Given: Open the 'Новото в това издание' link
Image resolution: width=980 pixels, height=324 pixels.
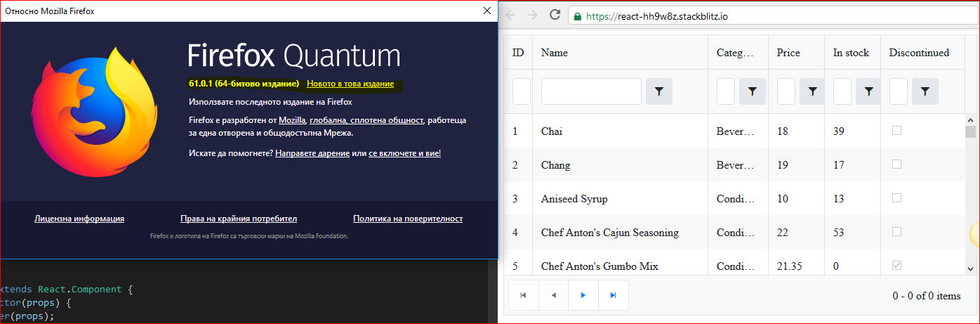Looking at the screenshot, I should 350,84.
